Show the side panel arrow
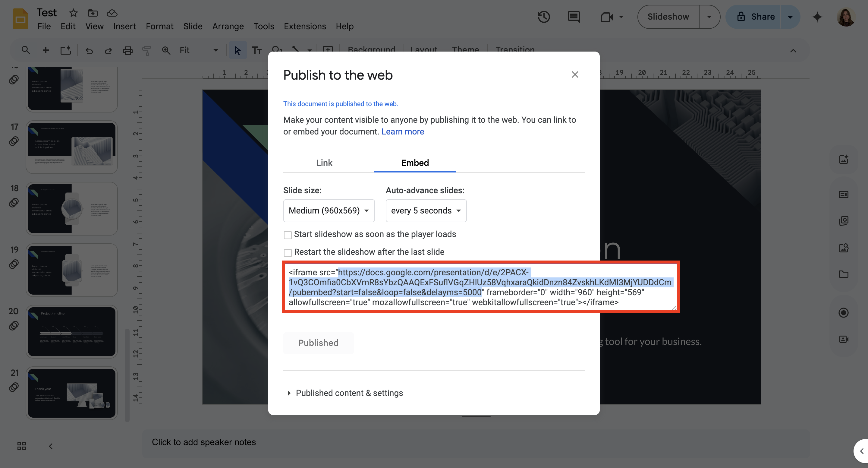Image resolution: width=868 pixels, height=468 pixels. [x=862, y=451]
